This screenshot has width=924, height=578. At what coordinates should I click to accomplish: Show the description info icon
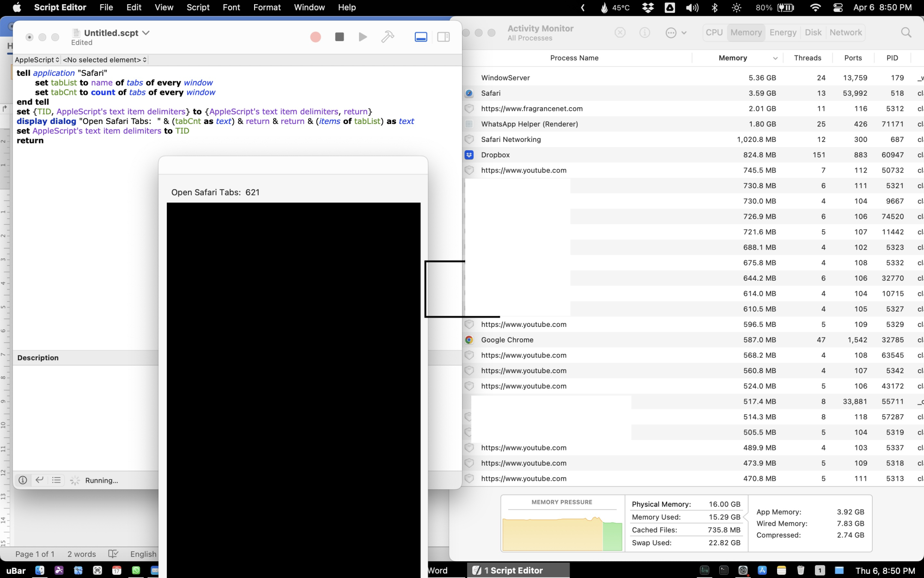23,480
